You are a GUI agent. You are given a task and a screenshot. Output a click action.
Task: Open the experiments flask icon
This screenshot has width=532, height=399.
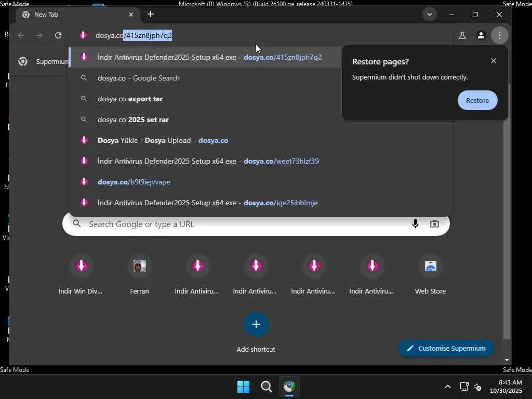pos(462,35)
